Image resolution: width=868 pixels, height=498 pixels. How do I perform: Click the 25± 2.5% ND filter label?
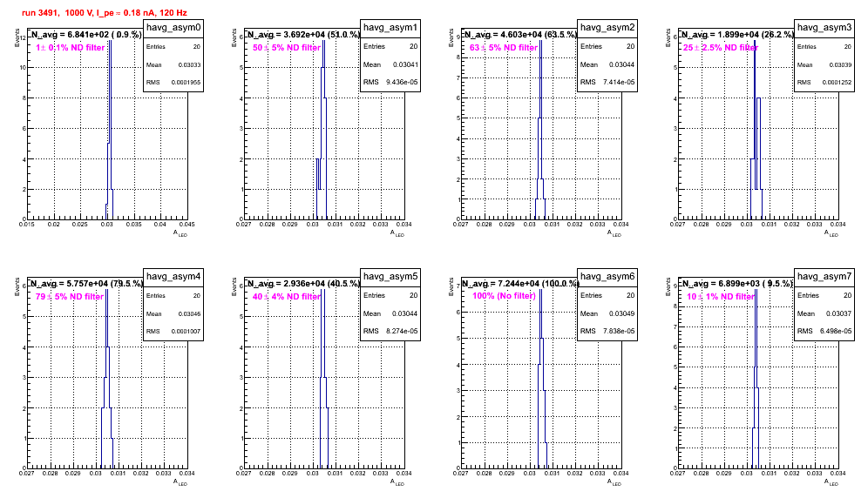click(x=721, y=48)
